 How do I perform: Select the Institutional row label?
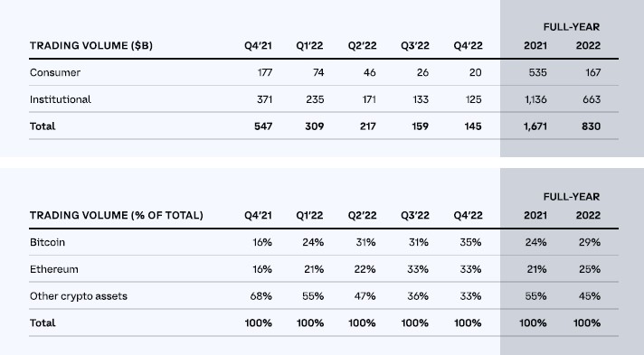[61, 99]
